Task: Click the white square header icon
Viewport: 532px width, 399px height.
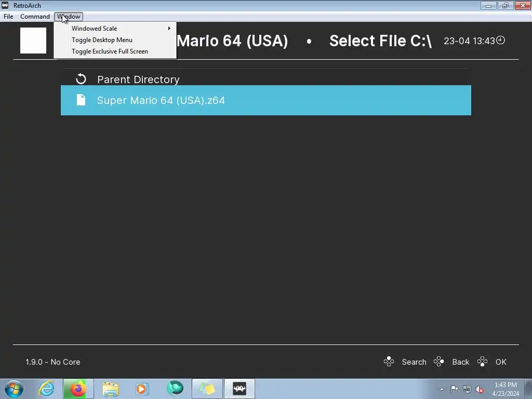Action: [33, 41]
